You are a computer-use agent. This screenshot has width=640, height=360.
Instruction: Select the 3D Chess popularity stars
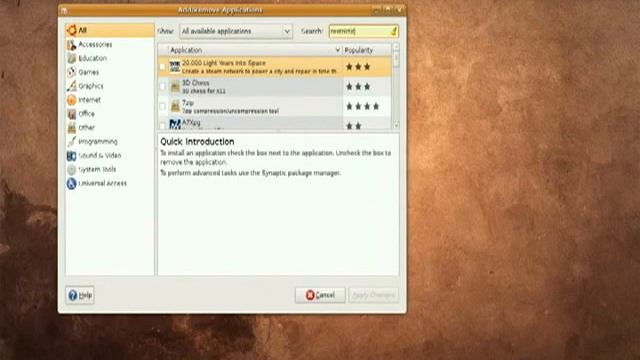pyautogui.click(x=358, y=87)
